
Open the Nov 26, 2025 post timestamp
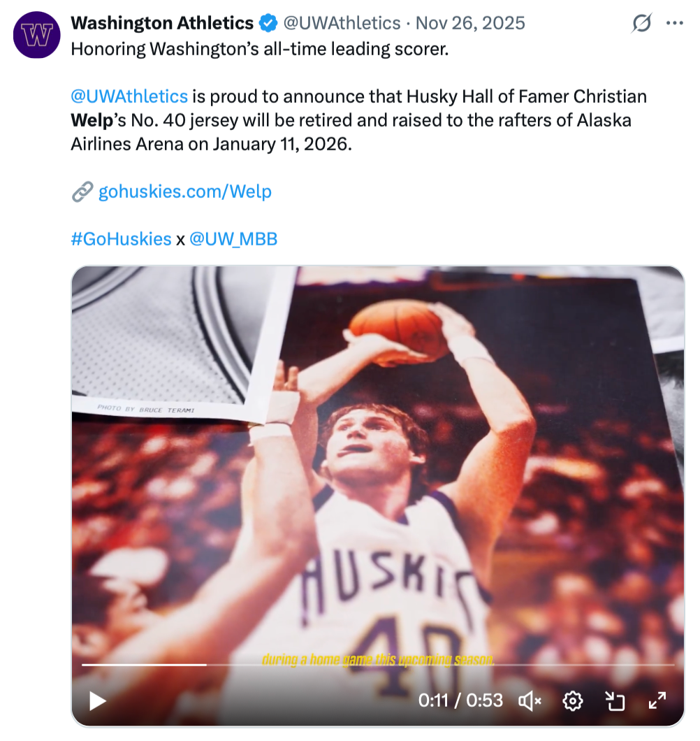470,23
